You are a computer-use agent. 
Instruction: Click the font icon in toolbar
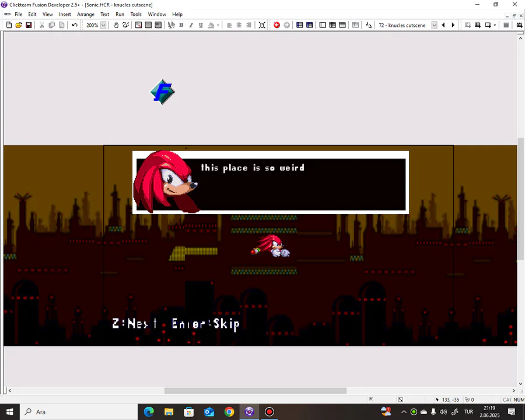[x=171, y=25]
